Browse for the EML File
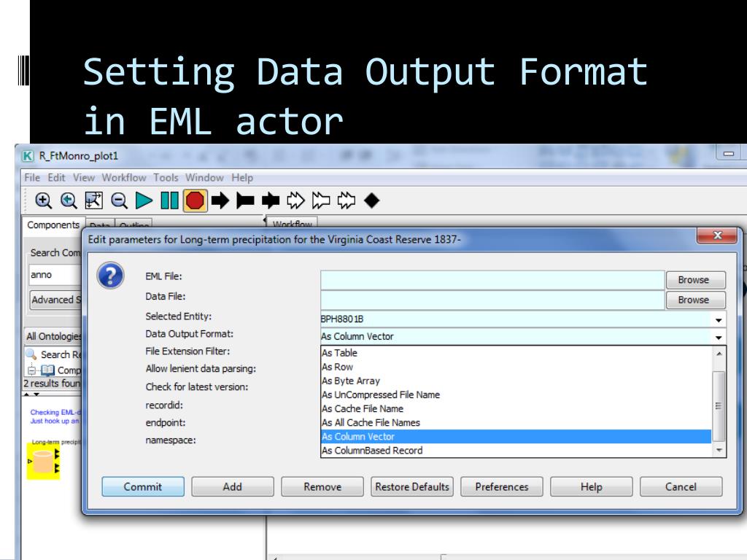Viewport: 747px width, 560px height. click(695, 280)
